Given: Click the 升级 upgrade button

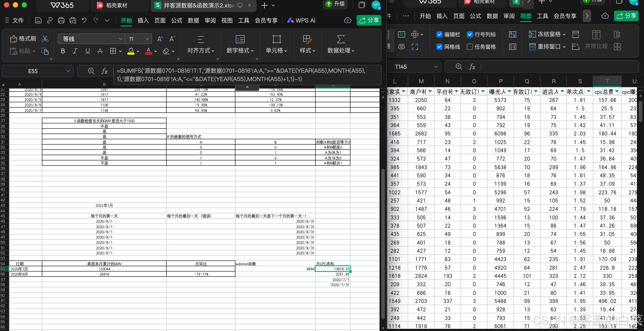Looking at the screenshot, I should click(x=335, y=4).
